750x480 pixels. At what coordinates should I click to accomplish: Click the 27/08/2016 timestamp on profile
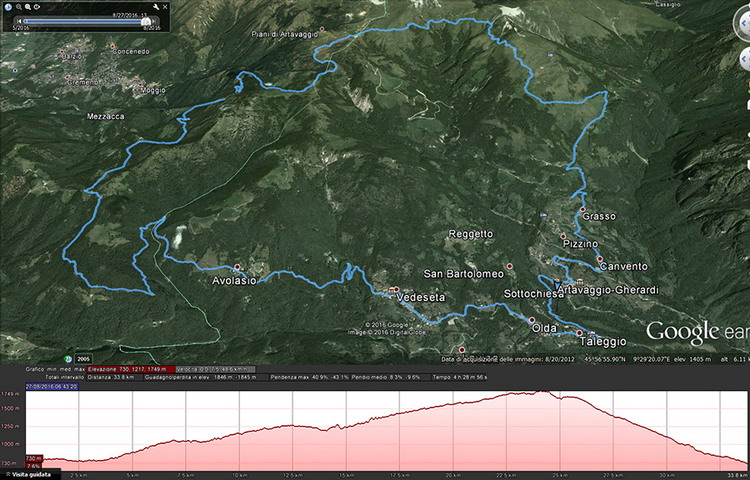(x=52, y=386)
